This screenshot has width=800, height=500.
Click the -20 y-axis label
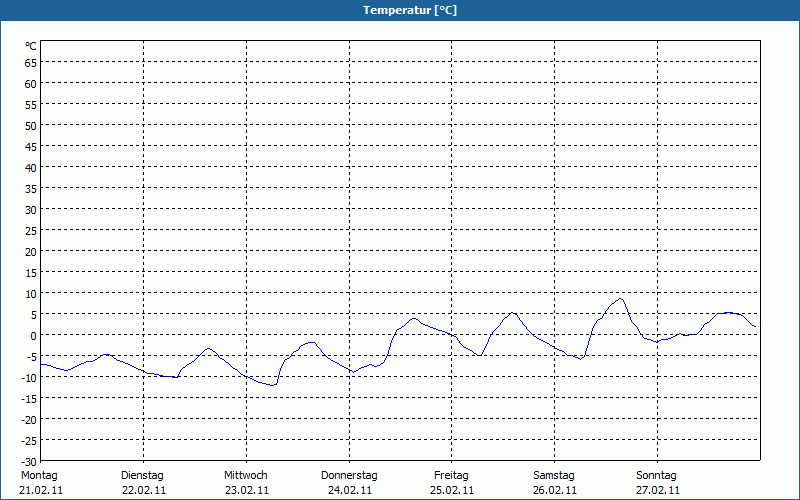pyautogui.click(x=29, y=419)
